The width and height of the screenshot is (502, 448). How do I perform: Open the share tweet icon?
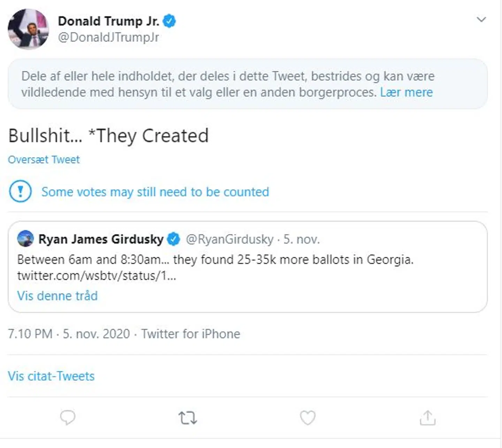point(427,418)
